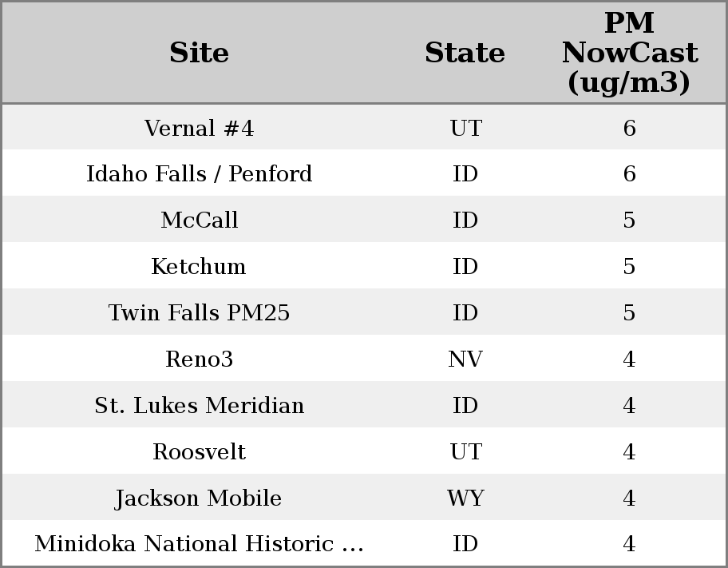
Task: Select truncated Minidoka National Historic site
Action: [199, 544]
